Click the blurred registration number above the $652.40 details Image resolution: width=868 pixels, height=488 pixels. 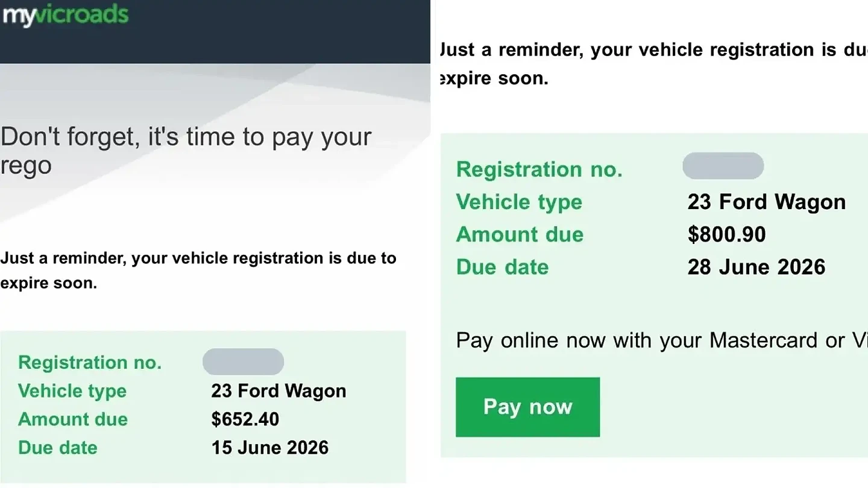[x=243, y=361]
